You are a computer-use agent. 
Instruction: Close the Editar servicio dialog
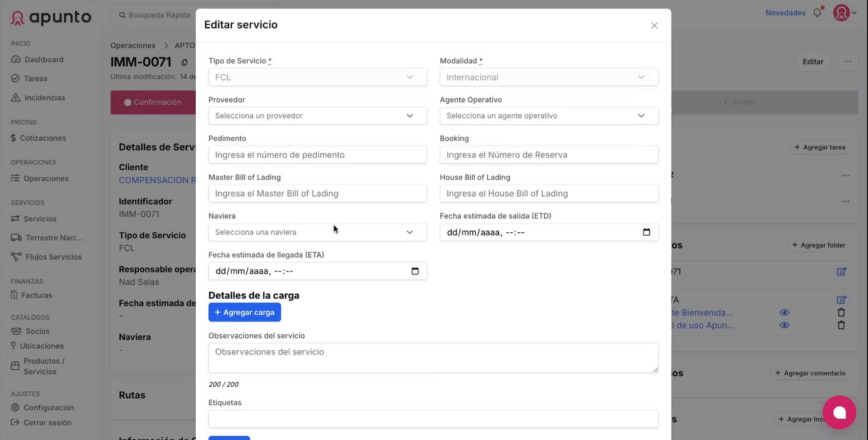(x=654, y=26)
